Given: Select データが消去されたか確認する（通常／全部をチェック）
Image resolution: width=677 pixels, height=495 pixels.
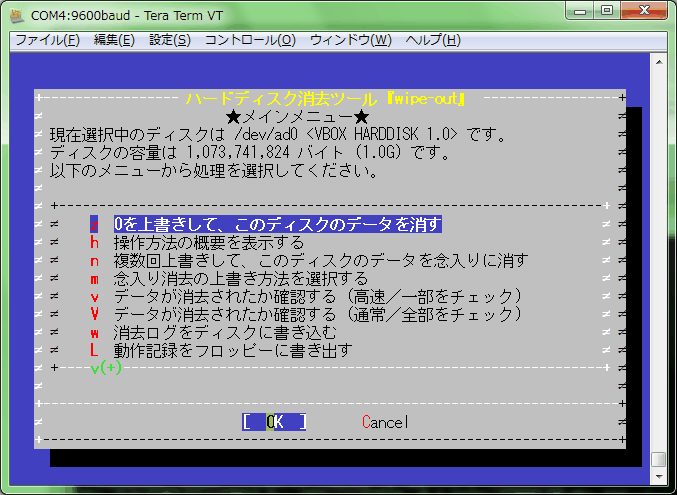Looking at the screenshot, I should [x=318, y=314].
